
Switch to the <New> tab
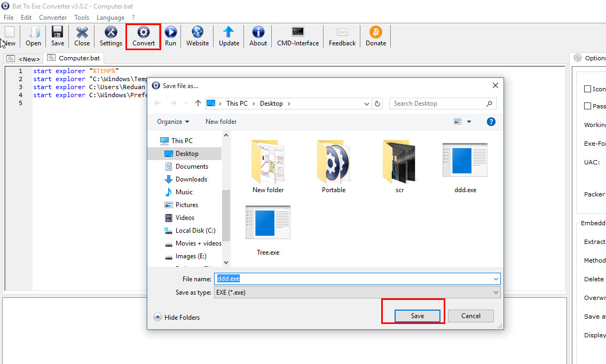(23, 59)
